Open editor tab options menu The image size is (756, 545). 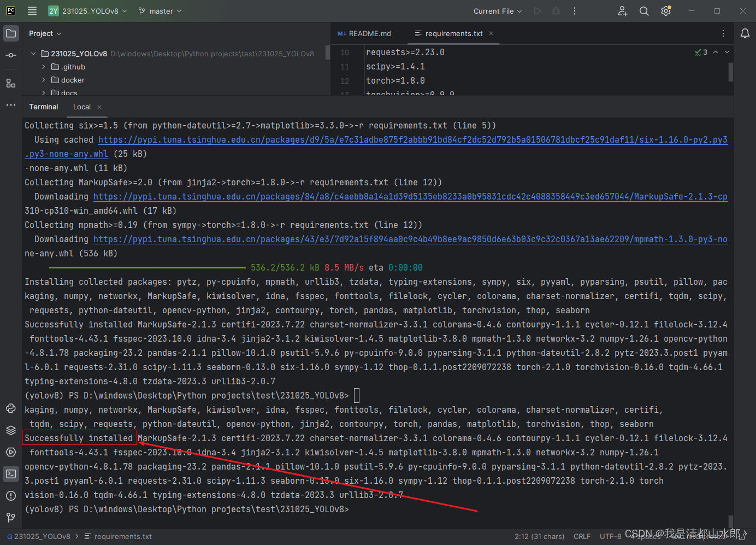(x=723, y=33)
